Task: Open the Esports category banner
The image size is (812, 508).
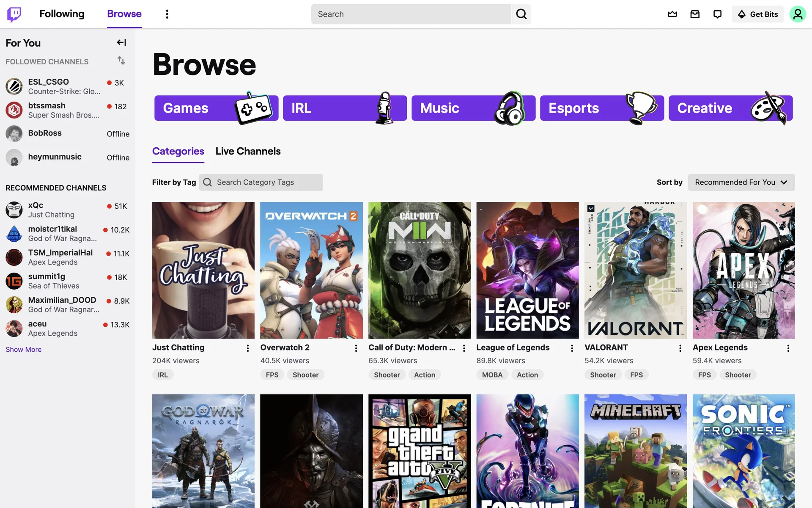Action: tap(601, 108)
